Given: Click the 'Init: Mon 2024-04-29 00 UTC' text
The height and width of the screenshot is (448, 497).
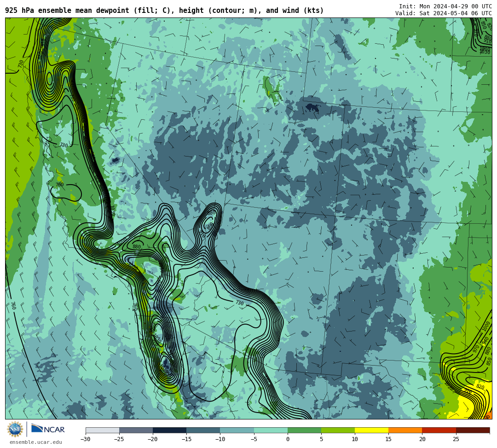Looking at the screenshot, I should click(x=445, y=6).
